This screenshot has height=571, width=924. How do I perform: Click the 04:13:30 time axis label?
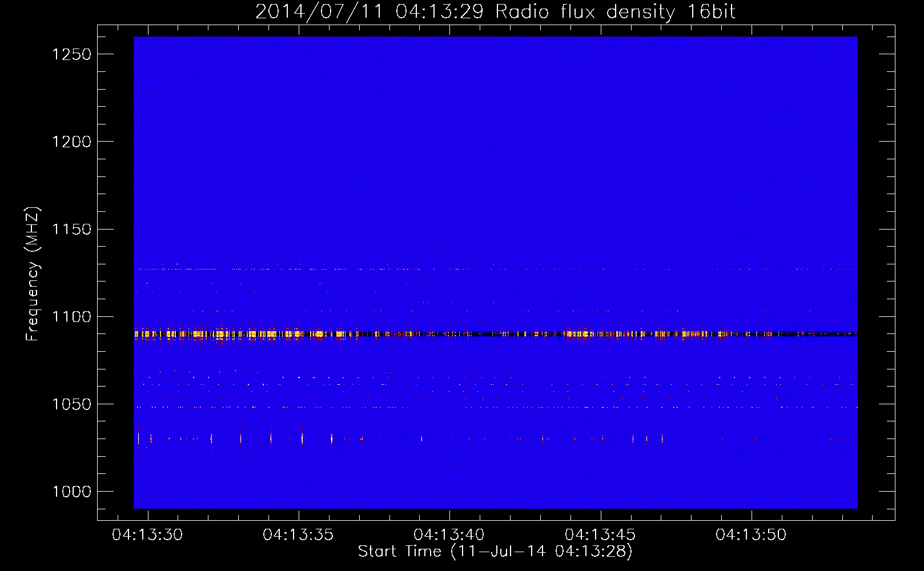147,535
